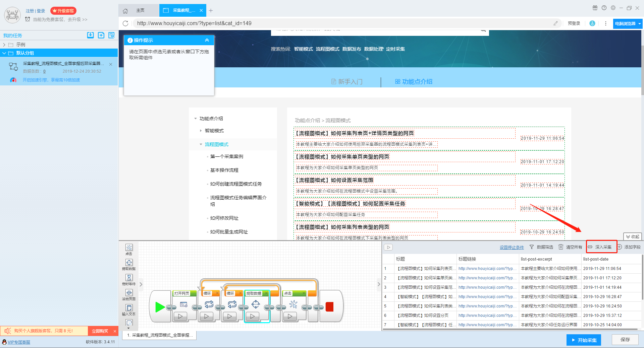Open the three-dot more options menu
644x348 pixels.
[606, 23]
